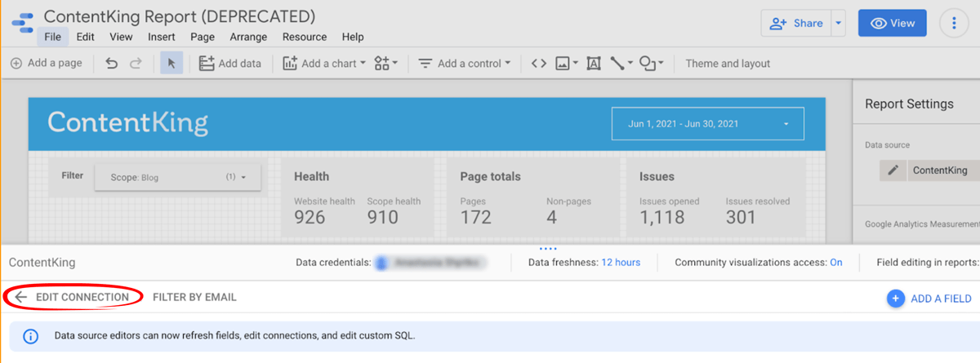The height and width of the screenshot is (363, 980).
Task: Open the line drawing tool dropdown
Action: click(621, 63)
